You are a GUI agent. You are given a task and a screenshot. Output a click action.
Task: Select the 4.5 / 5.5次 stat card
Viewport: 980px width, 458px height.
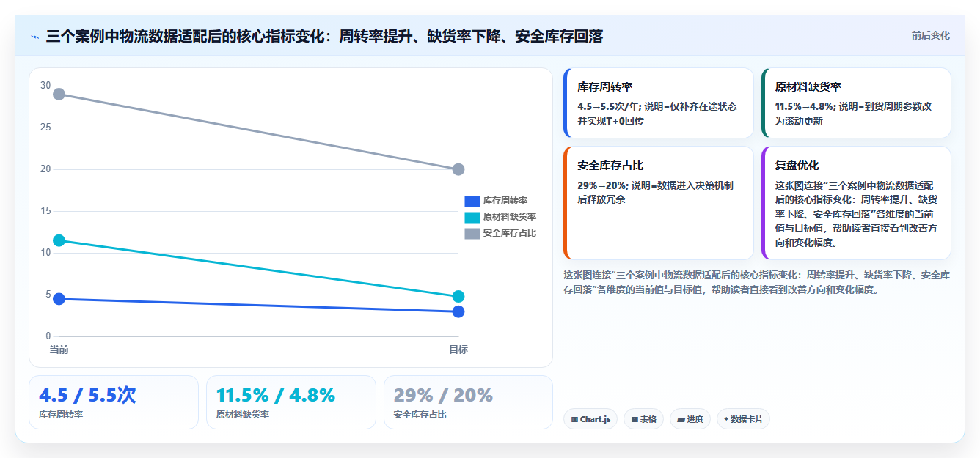click(x=114, y=402)
